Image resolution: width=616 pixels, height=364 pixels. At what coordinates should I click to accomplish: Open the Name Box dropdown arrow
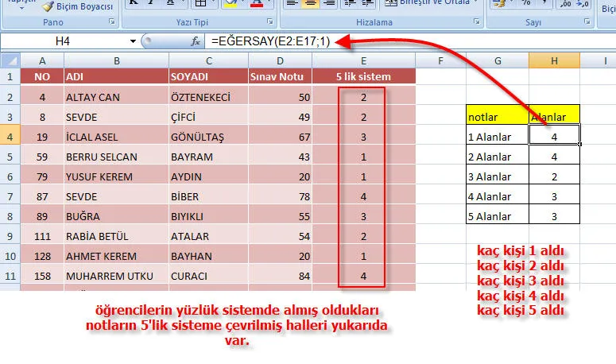[x=133, y=41]
